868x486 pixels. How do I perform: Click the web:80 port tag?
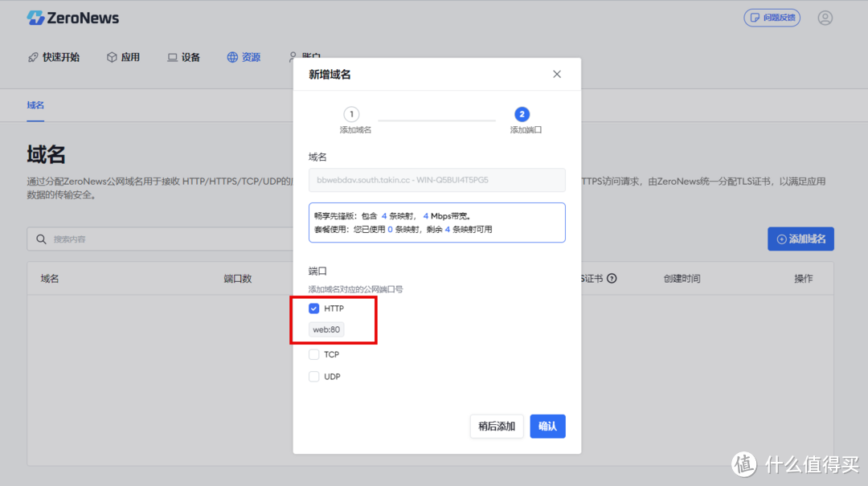click(x=326, y=329)
